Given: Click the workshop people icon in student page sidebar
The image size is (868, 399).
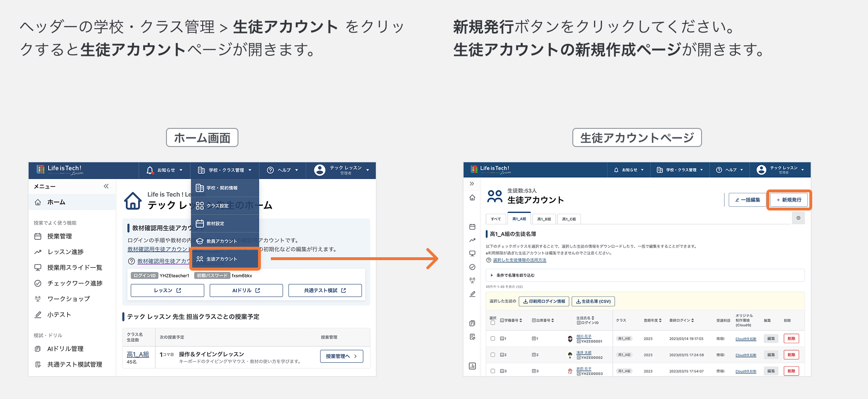Looking at the screenshot, I should [x=472, y=281].
